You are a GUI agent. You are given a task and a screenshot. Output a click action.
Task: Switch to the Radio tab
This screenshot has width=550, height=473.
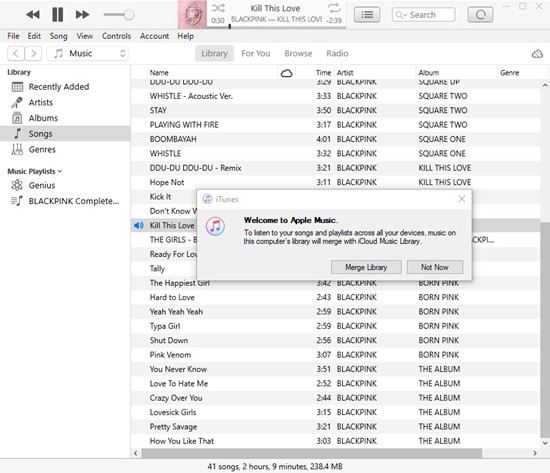point(337,54)
